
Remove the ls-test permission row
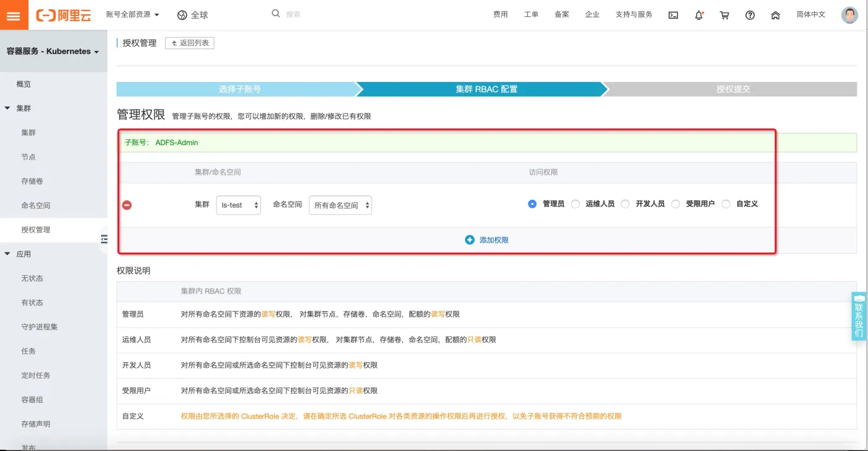pos(127,205)
